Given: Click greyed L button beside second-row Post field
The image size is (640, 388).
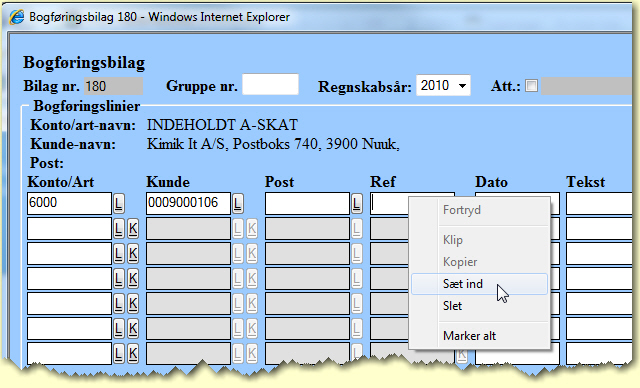Looking at the screenshot, I should 357,228.
